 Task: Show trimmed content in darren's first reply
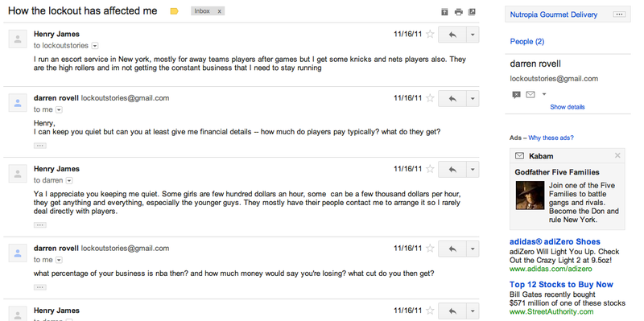click(x=39, y=146)
